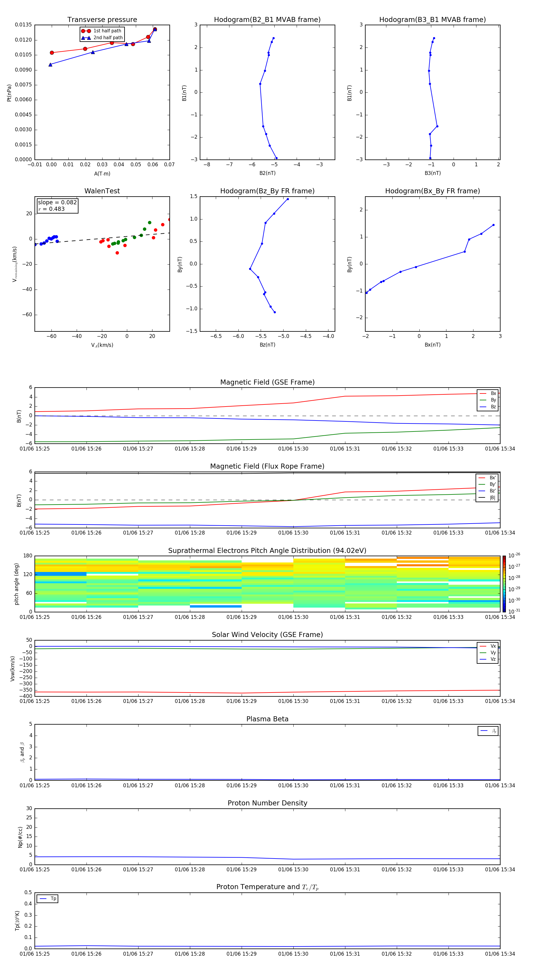Select the By' entry in Flux Rope legend
Image resolution: width=535 pixels, height=980 pixels.
click(x=487, y=484)
